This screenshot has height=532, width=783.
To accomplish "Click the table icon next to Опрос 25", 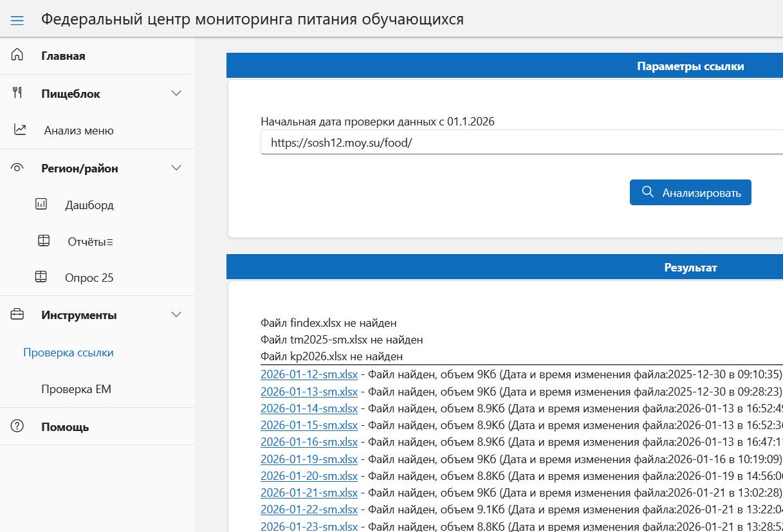I will point(41,277).
